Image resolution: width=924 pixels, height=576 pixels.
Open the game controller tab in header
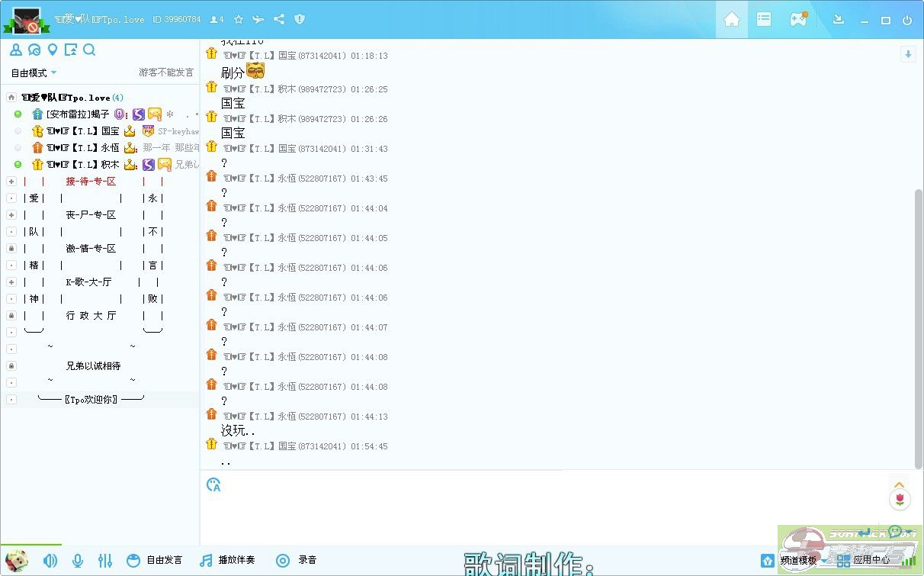[x=797, y=20]
